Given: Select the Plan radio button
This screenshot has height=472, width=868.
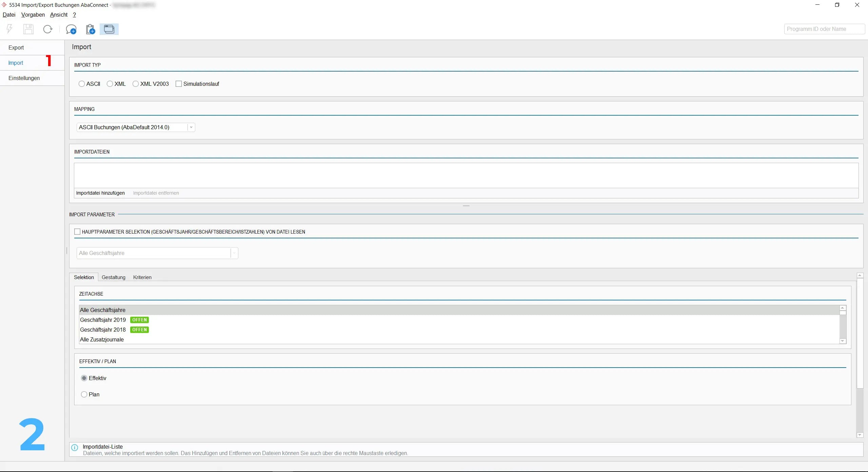Looking at the screenshot, I should (x=84, y=394).
